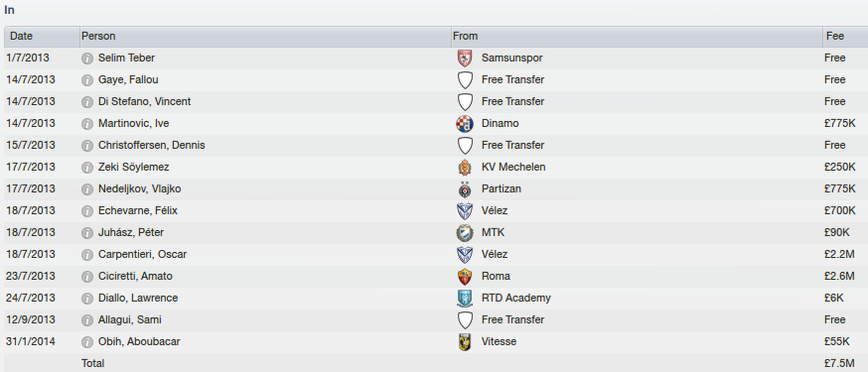
Task: Open info icon for Martinovic, Ive
Action: [x=87, y=124]
